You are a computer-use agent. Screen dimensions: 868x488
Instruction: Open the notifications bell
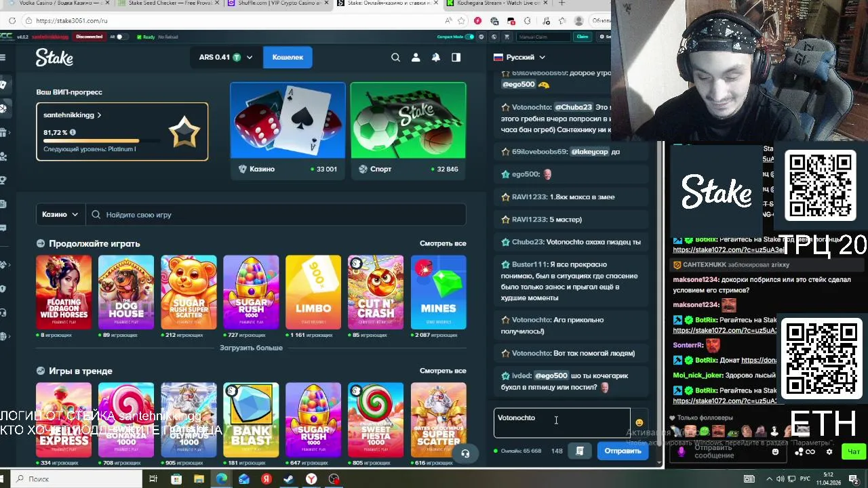(x=436, y=58)
